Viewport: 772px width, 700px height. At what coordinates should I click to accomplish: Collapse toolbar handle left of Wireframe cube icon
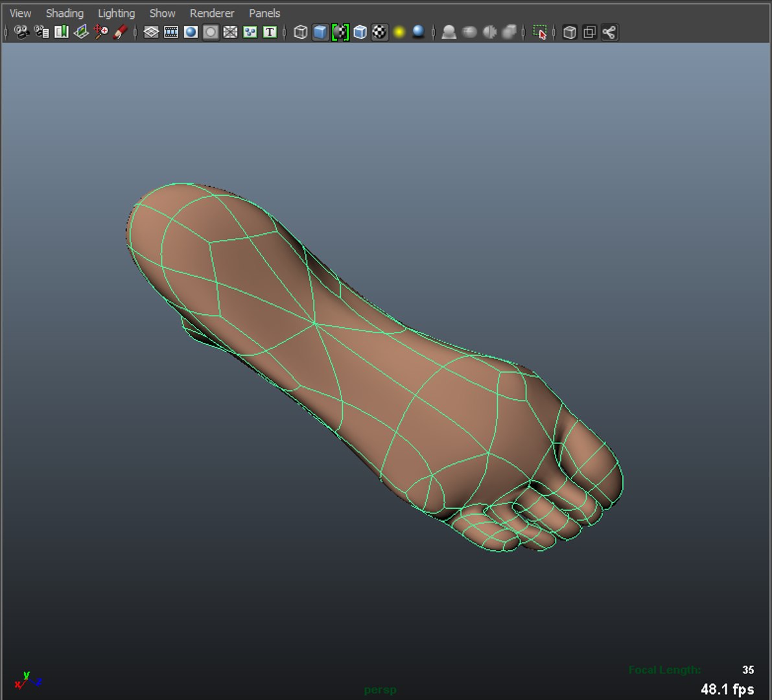click(285, 32)
